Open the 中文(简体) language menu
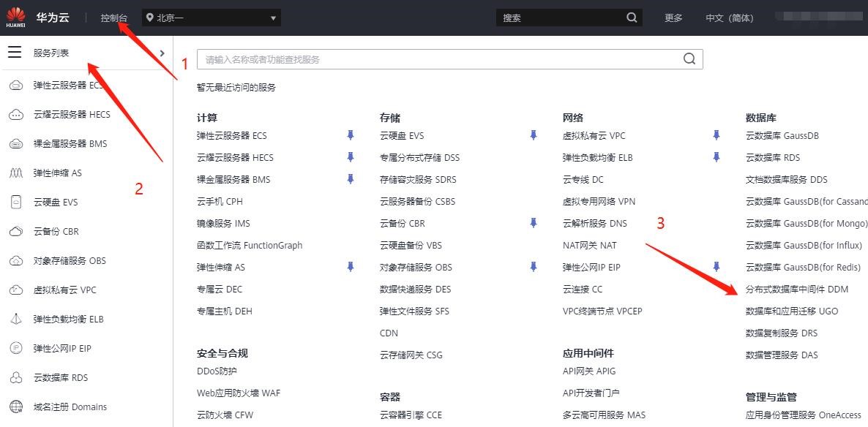The height and width of the screenshot is (427, 868). coord(729,18)
